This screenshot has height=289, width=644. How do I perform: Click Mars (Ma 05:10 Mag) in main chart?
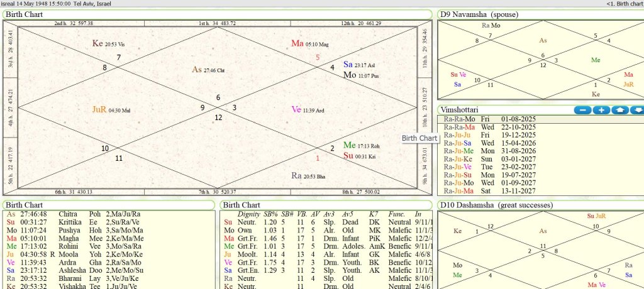297,43
